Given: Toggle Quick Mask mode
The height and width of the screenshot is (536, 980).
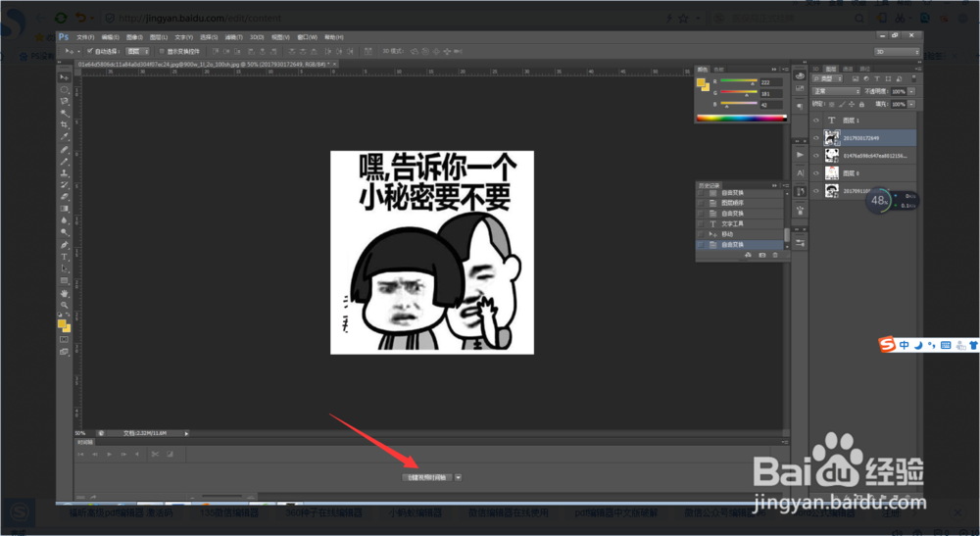Looking at the screenshot, I should pos(64,339).
